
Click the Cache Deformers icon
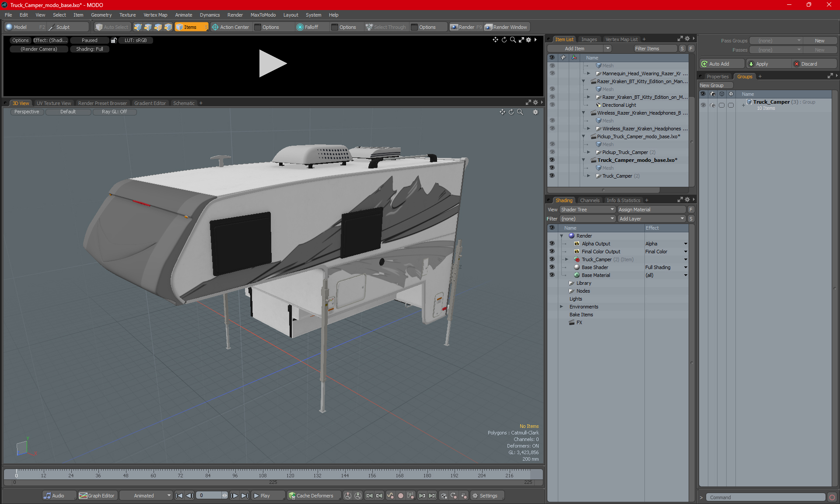(x=292, y=496)
